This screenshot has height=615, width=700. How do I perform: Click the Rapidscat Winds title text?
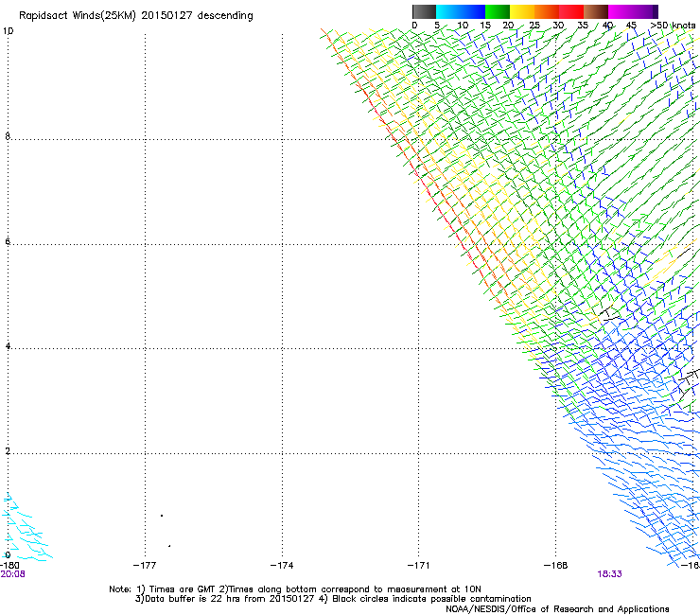coord(135,16)
